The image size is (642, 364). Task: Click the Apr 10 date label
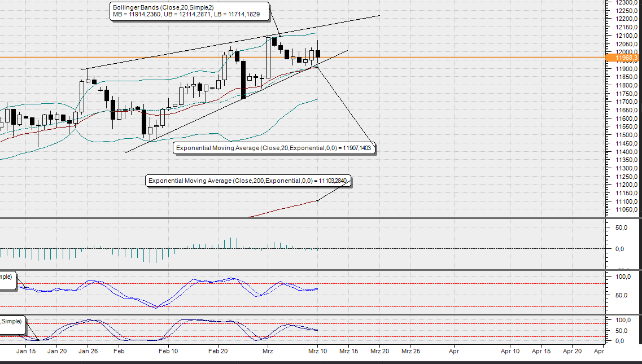510,351
